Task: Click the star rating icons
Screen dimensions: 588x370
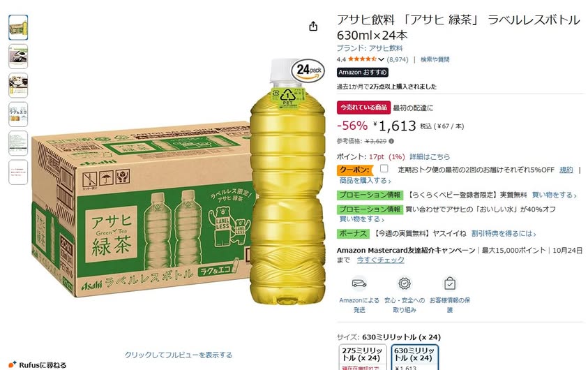Action: click(x=362, y=59)
